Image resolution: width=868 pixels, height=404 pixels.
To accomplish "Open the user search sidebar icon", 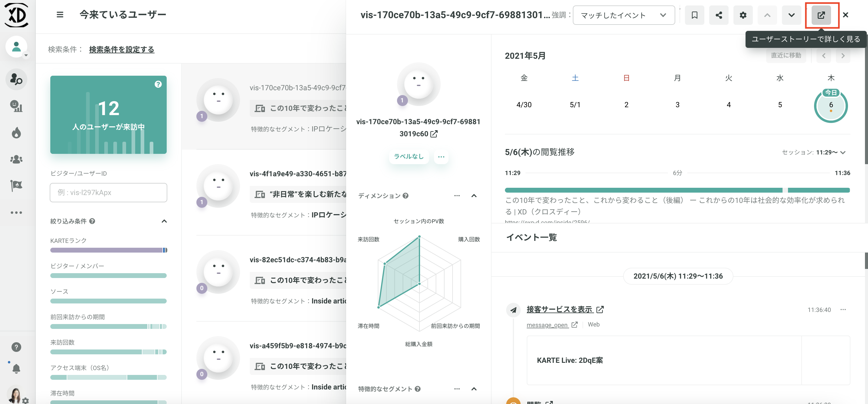I will 16,79.
